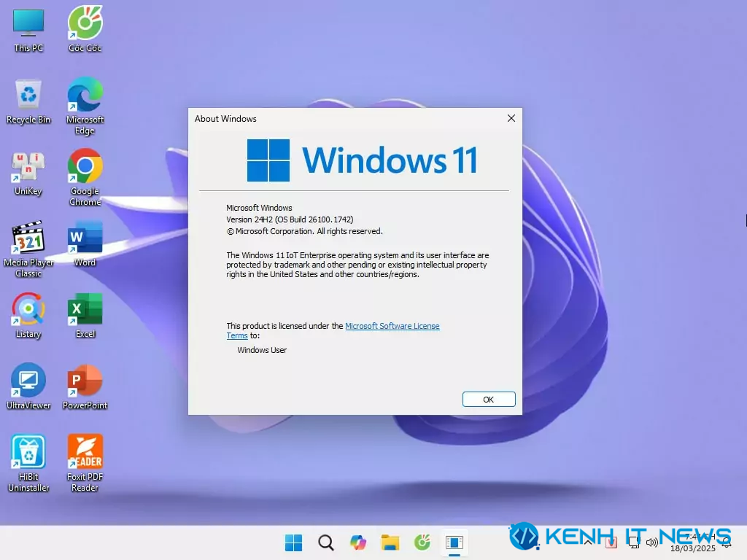Click the network tray icon
This screenshot has width=747, height=560.
pos(634,542)
